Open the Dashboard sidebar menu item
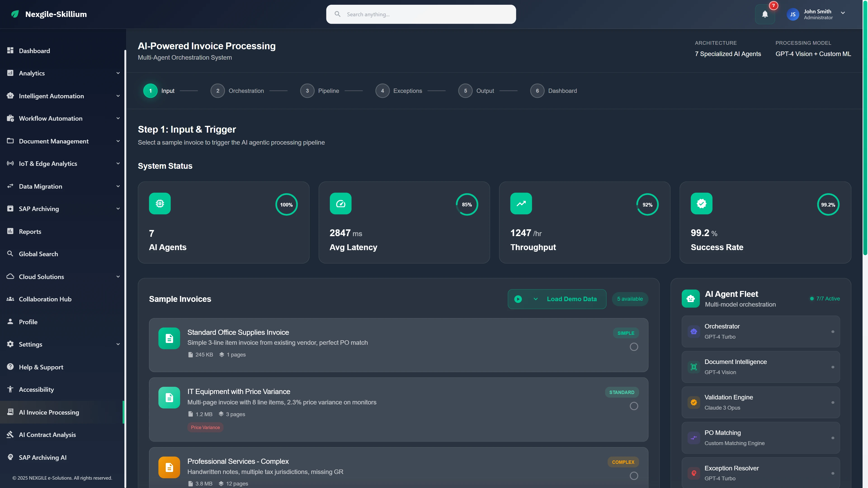 pyautogui.click(x=34, y=51)
